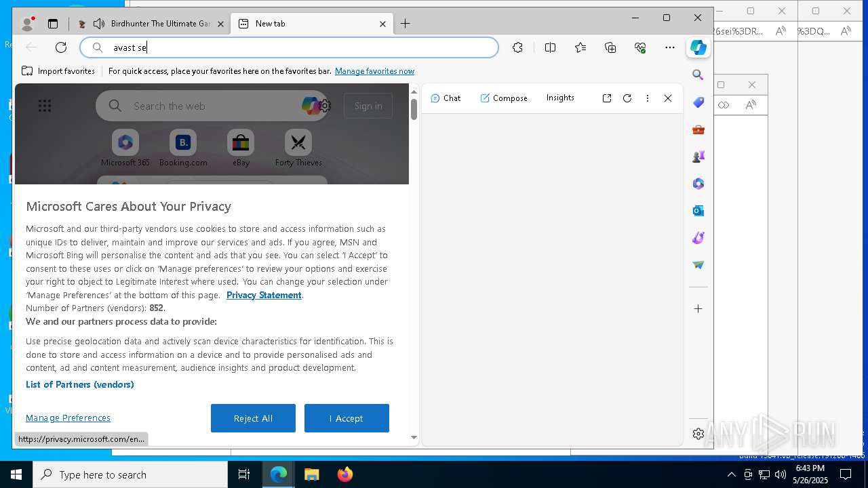868x488 pixels.
Task: Open the Edge profile icon
Action: pyautogui.click(x=28, y=24)
